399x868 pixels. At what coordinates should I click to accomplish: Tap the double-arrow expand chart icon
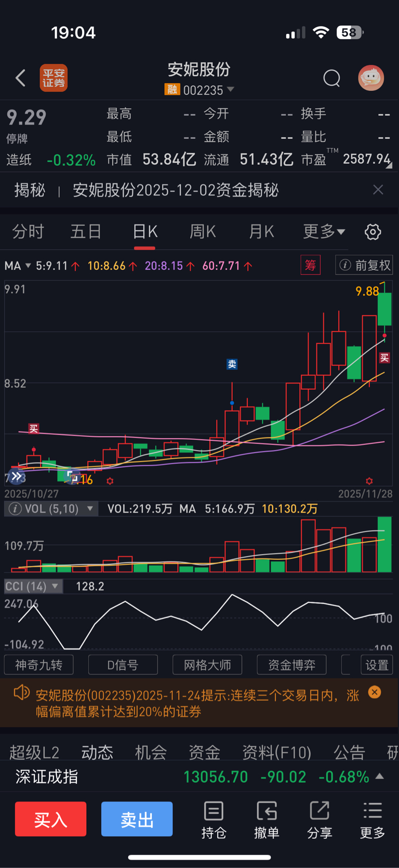click(x=17, y=476)
